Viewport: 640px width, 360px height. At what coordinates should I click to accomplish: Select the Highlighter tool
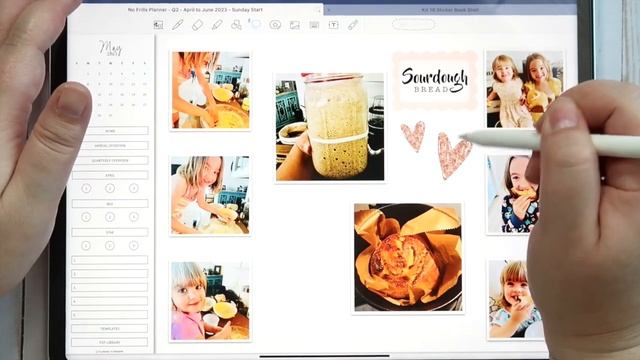click(217, 25)
